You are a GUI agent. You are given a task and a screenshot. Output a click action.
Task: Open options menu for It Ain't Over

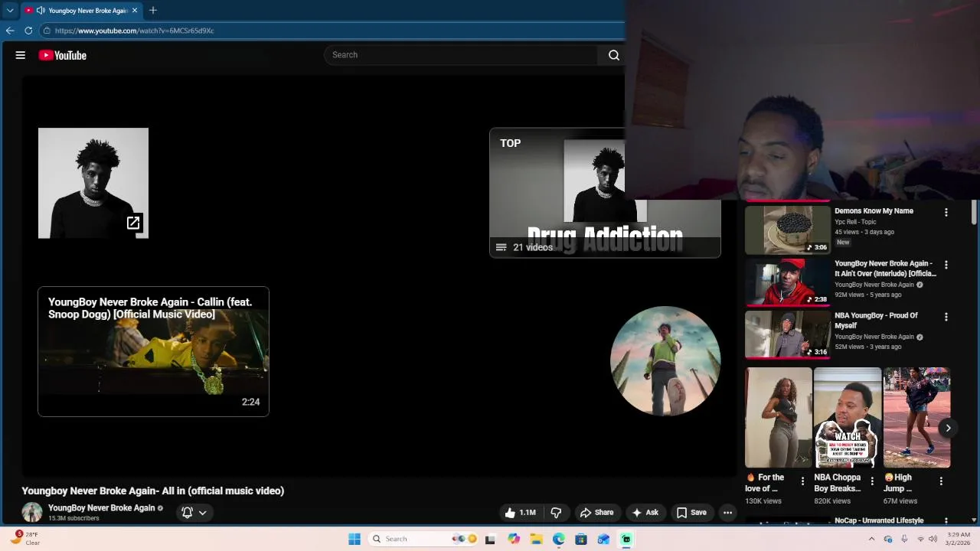tap(946, 265)
